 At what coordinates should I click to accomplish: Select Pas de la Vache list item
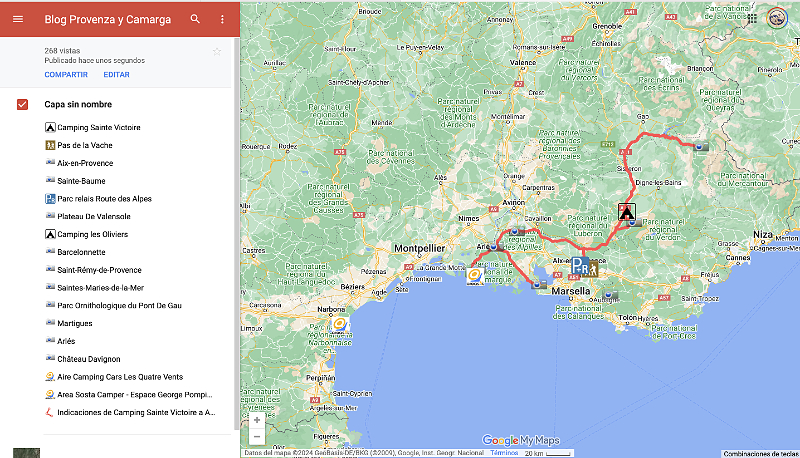85,145
